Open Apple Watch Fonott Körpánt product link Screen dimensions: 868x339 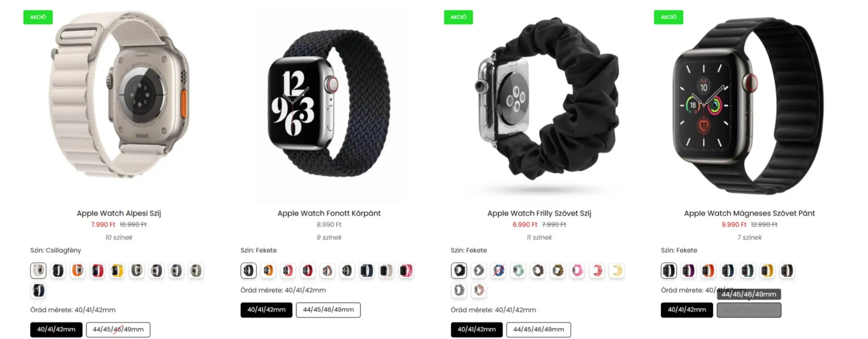pyautogui.click(x=329, y=213)
